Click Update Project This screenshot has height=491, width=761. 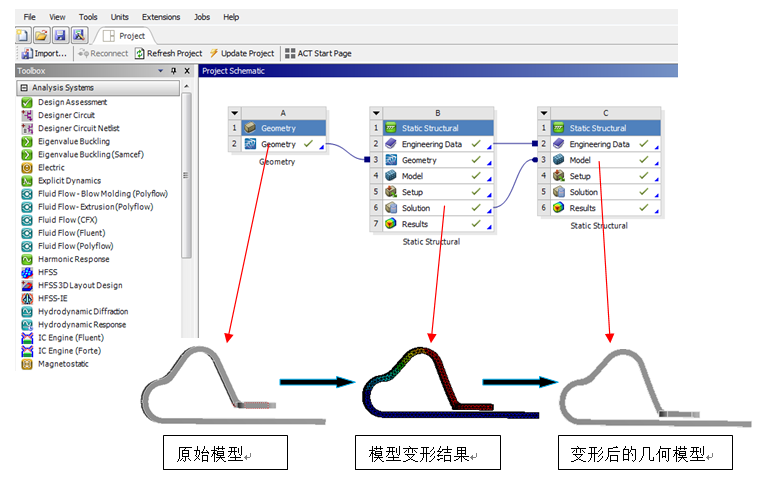242,53
